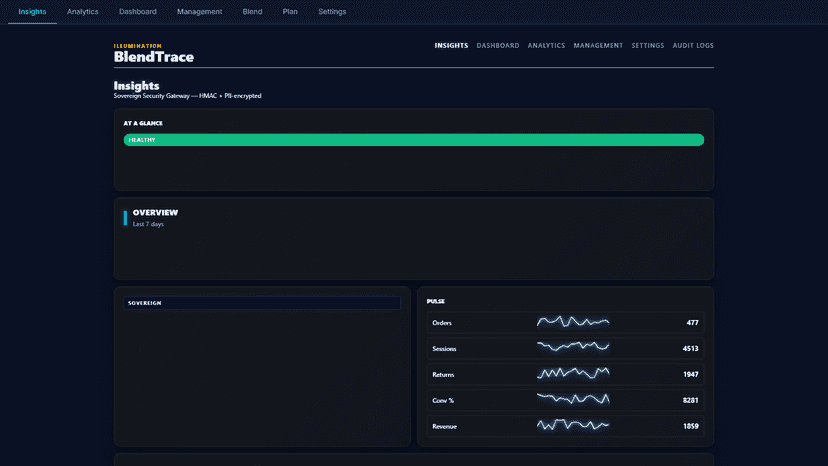The height and width of the screenshot is (466, 828).
Task: Click the Sovereign Security Gateway subtitle
Action: pos(187,96)
